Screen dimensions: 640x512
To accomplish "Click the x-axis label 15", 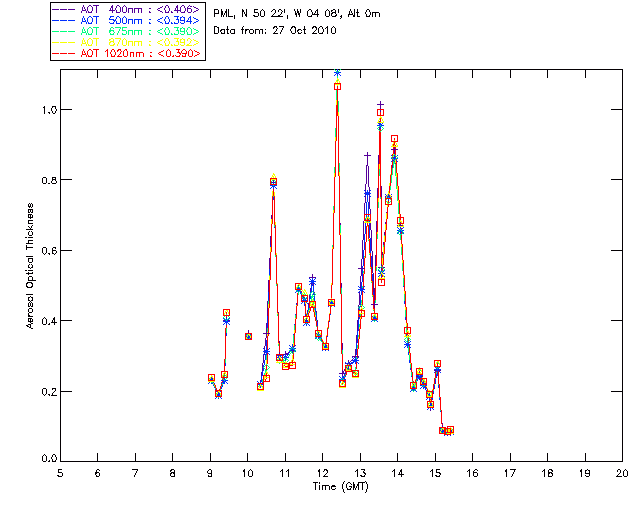I will point(435,473).
